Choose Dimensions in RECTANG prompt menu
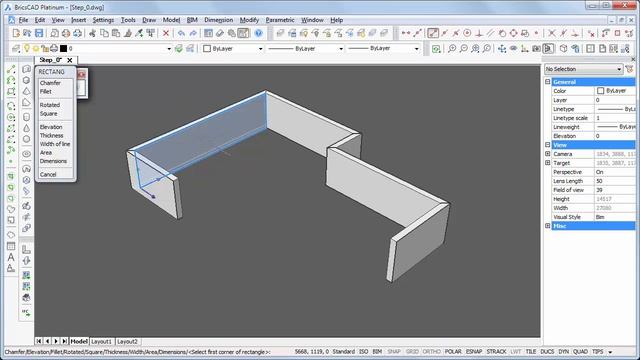Screen dimensions: 640x360 pos(53,161)
